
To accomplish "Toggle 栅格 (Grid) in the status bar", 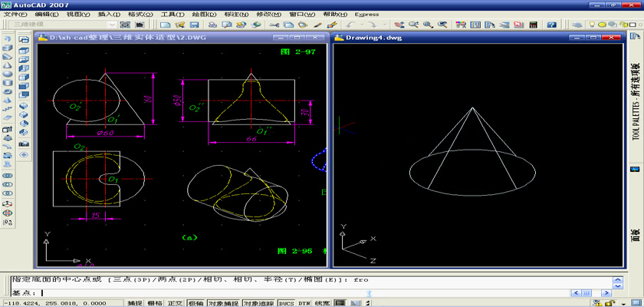I will click(155, 303).
